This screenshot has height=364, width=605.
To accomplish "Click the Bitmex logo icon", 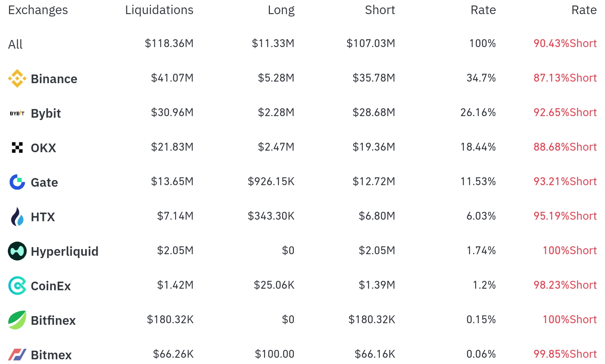I will pyautogui.click(x=17, y=355).
